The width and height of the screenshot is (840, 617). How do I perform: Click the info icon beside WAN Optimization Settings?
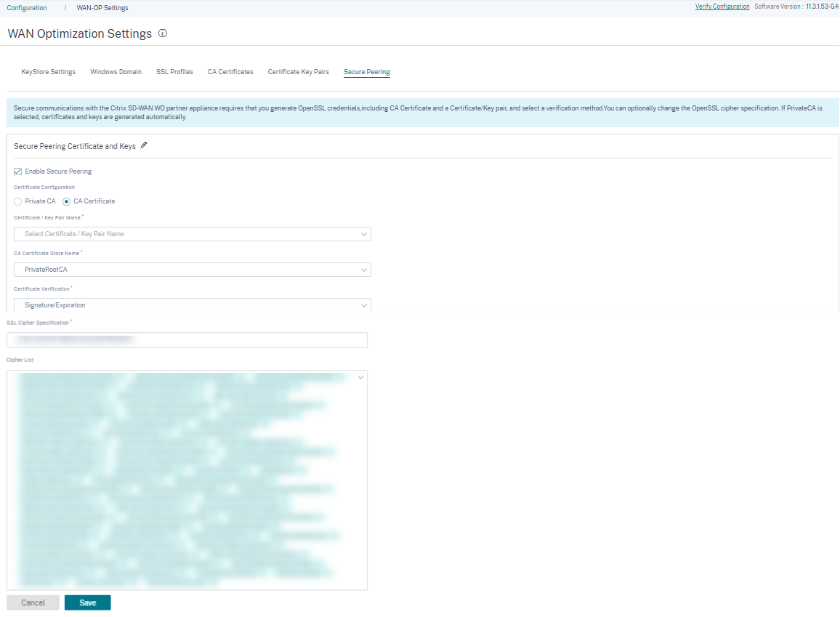click(x=163, y=33)
